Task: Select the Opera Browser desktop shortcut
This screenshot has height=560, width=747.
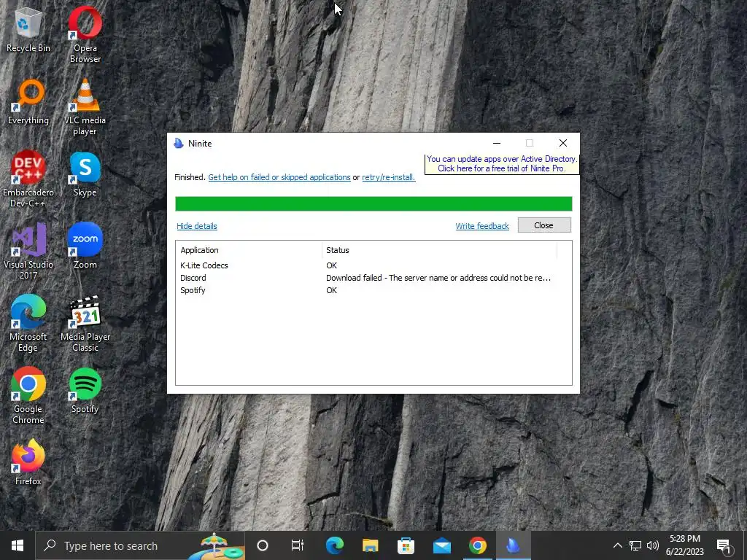Action: (x=85, y=34)
